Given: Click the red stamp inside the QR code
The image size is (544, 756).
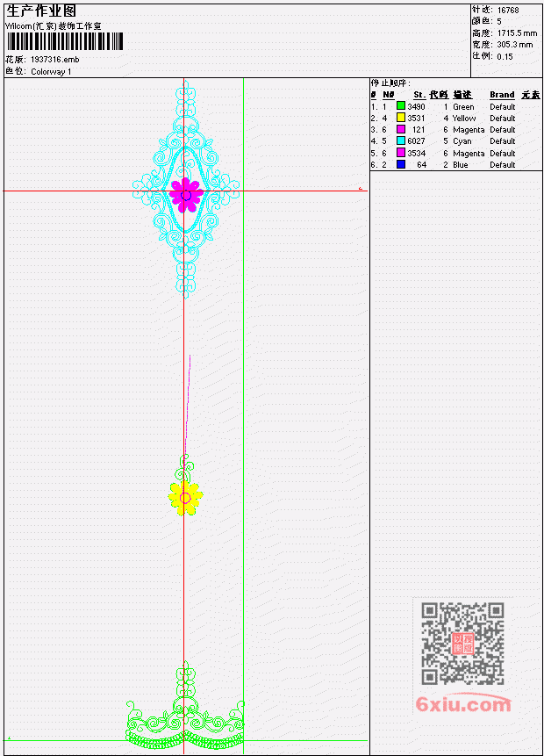Looking at the screenshot, I should 462,644.
